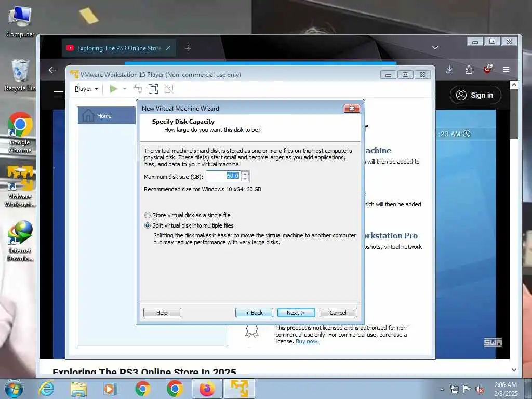Enter full screen mode in VMware toolbar

coord(153,89)
